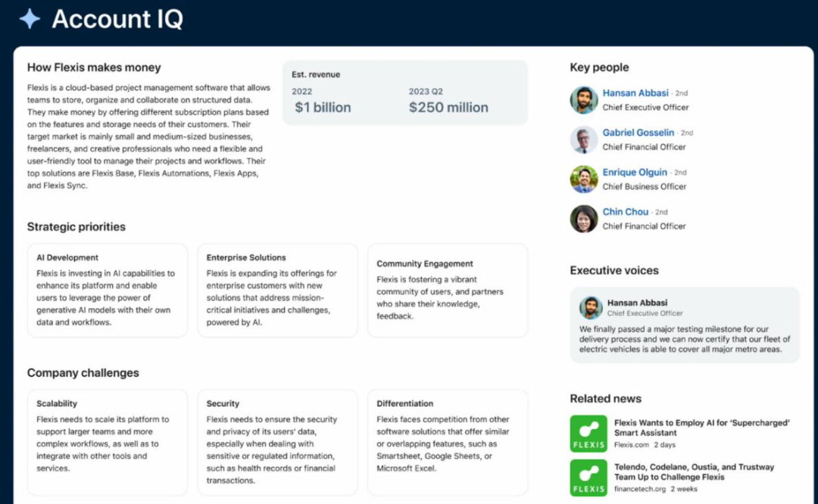Select the Enterprise Solutions priority card
Image resolution: width=818 pixels, height=504 pixels.
pos(277,291)
